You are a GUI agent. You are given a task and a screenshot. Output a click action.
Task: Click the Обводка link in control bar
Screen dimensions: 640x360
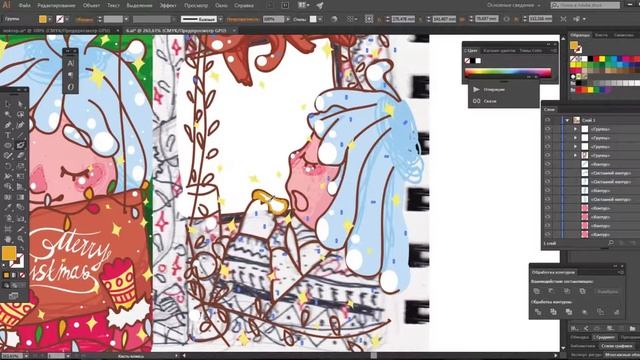(x=84, y=19)
